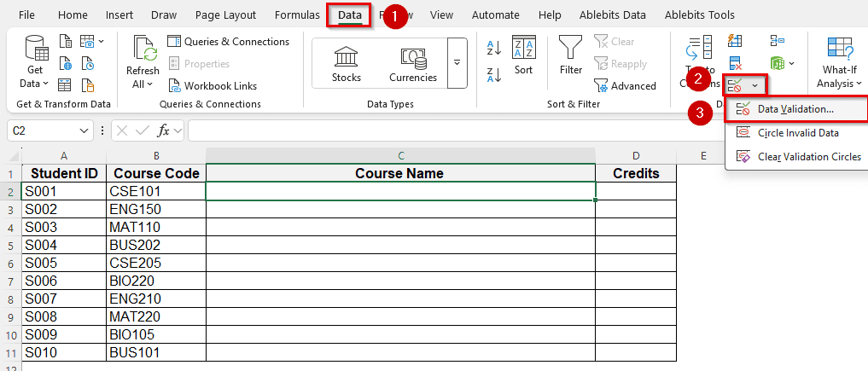Viewport: 868px width, 371px height.
Task: Open the What-If Analysis menu
Action: coord(839,62)
